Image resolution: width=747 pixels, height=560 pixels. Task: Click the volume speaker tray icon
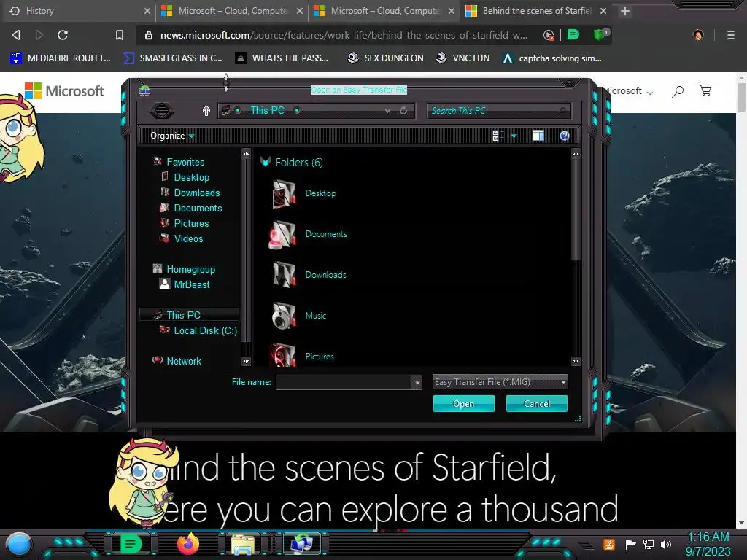(666, 544)
